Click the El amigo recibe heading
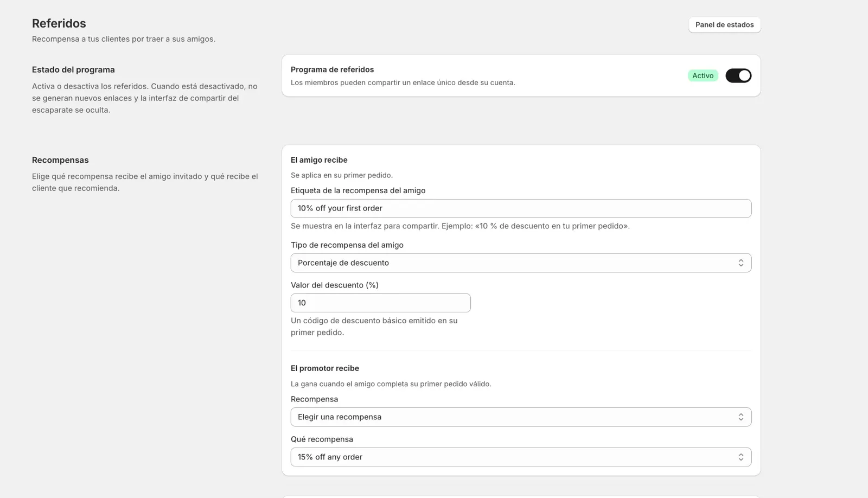 click(319, 160)
